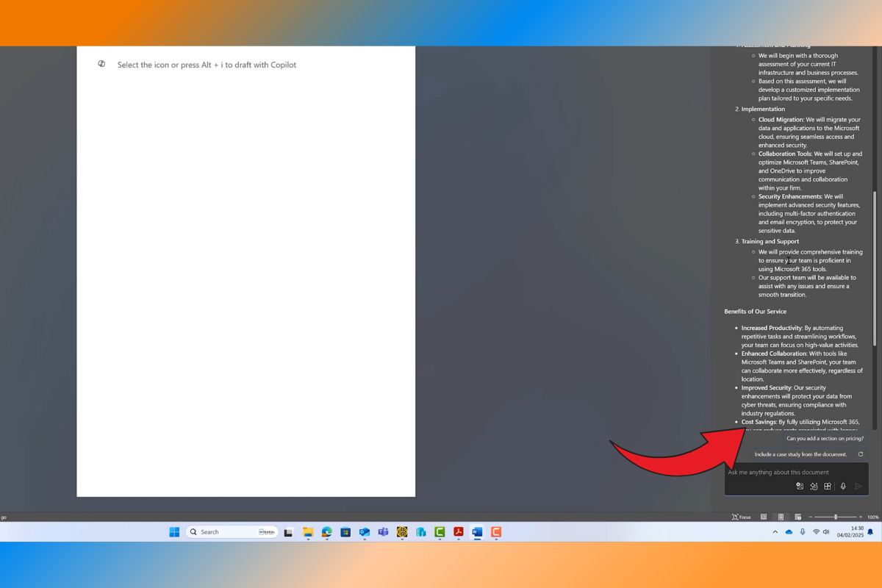Click 'Benefits of Our Service' heading
Image resolution: width=882 pixels, height=588 pixels.
[x=755, y=312]
